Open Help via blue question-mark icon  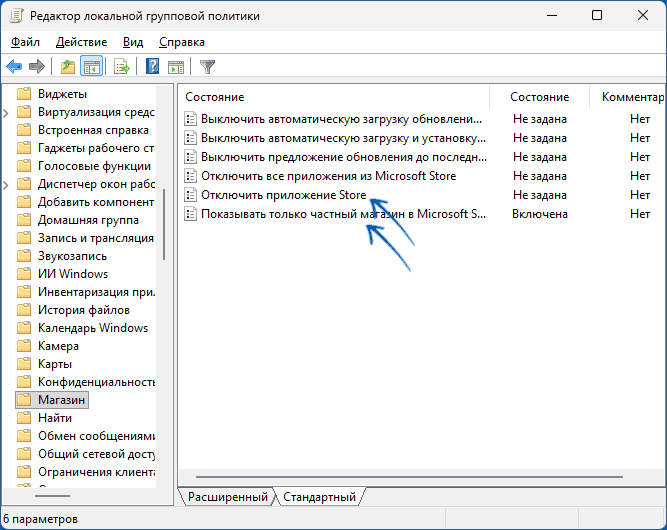click(152, 67)
